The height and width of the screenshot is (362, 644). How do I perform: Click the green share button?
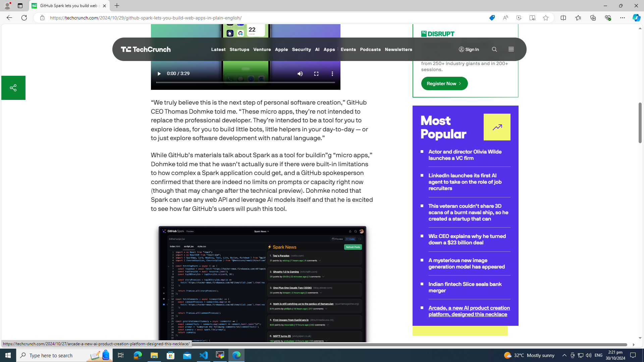pos(13,88)
